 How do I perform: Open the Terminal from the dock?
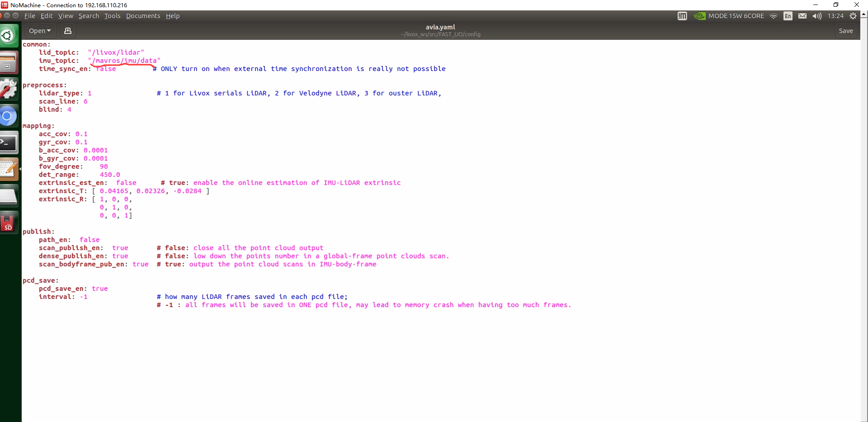click(x=8, y=143)
